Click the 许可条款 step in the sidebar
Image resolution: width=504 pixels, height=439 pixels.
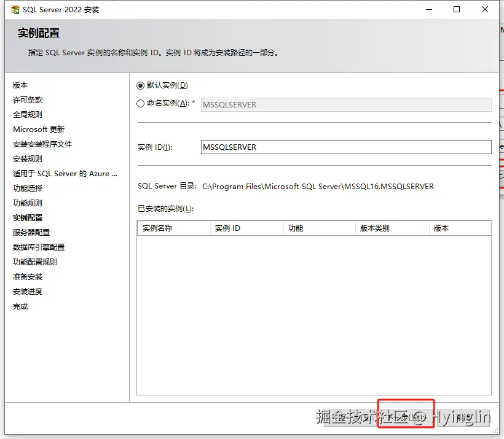[x=28, y=100]
